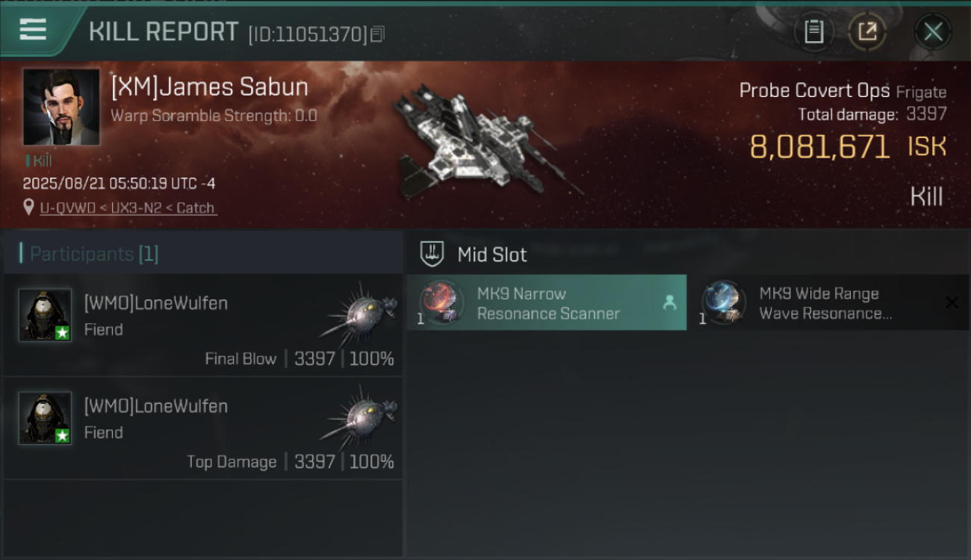971x560 pixels.
Task: Select MK9 Narrow Resonance Scanner item
Action: coord(547,302)
